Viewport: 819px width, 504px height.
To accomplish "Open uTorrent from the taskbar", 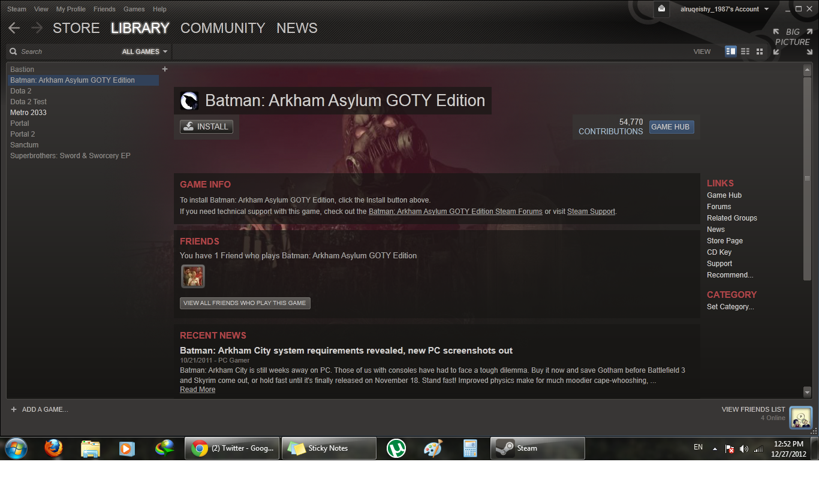I will tap(396, 448).
